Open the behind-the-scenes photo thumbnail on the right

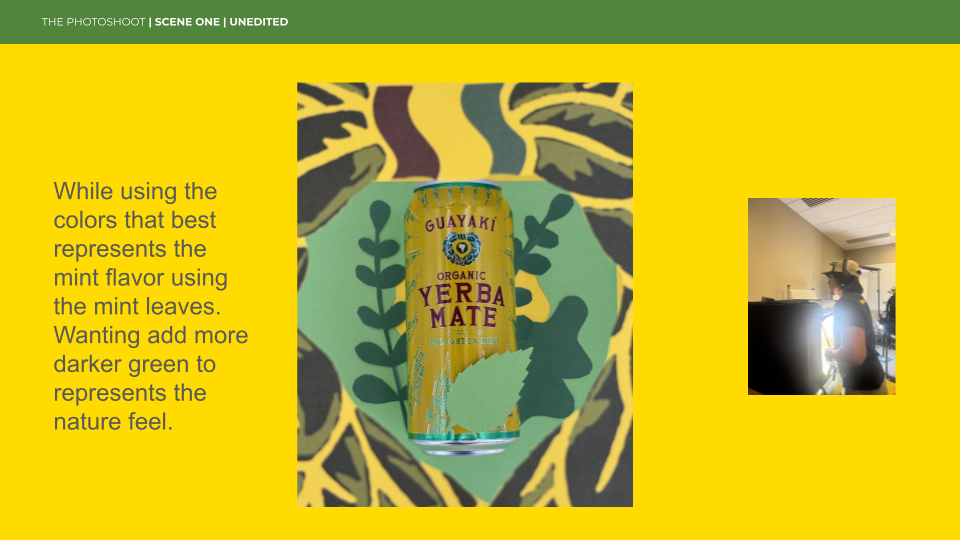(822, 296)
